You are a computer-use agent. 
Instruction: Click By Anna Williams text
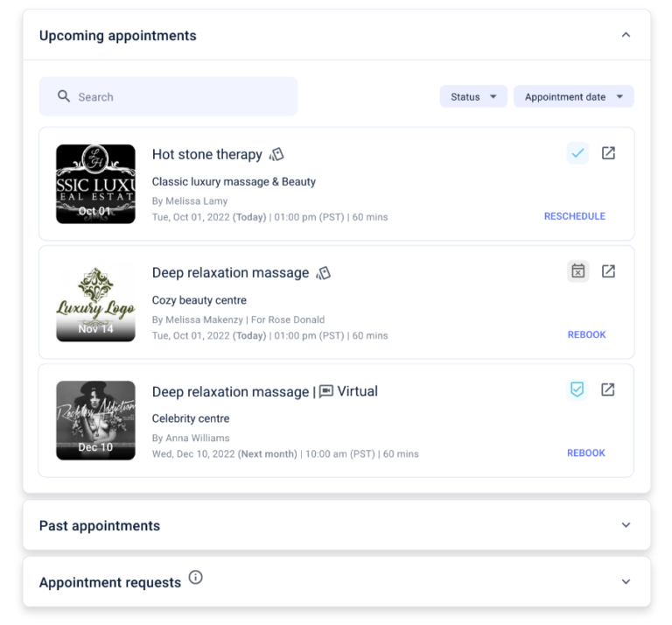(x=191, y=438)
